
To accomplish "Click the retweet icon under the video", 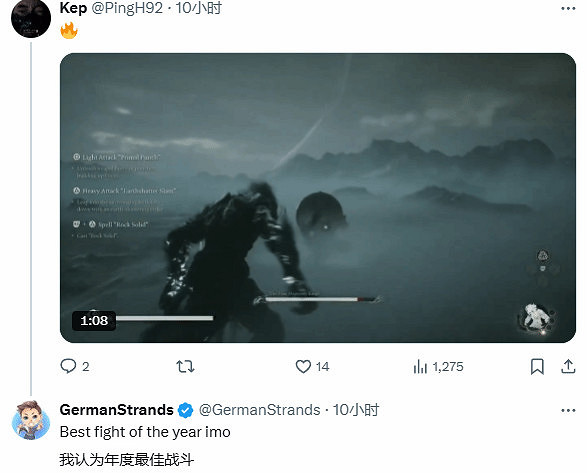I will pos(185,366).
